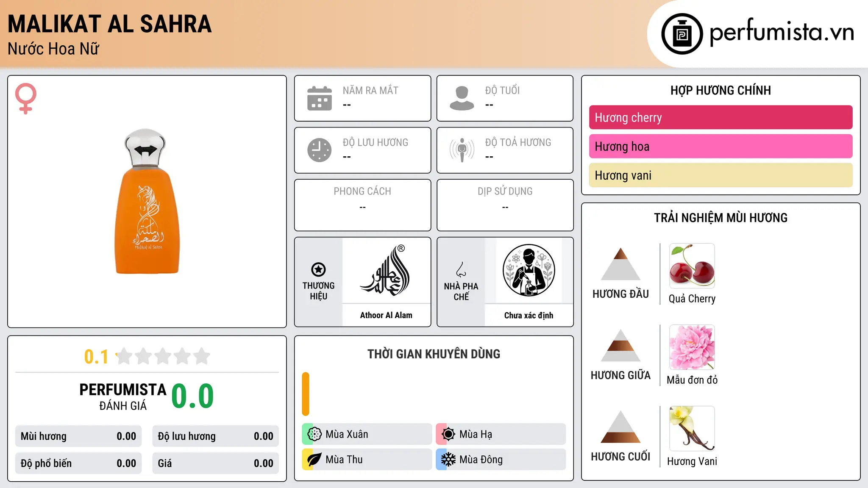This screenshot has width=868, height=488.
Task: Click the PERFUMISTA ĐÁNH GIÁ label
Action: tap(123, 396)
